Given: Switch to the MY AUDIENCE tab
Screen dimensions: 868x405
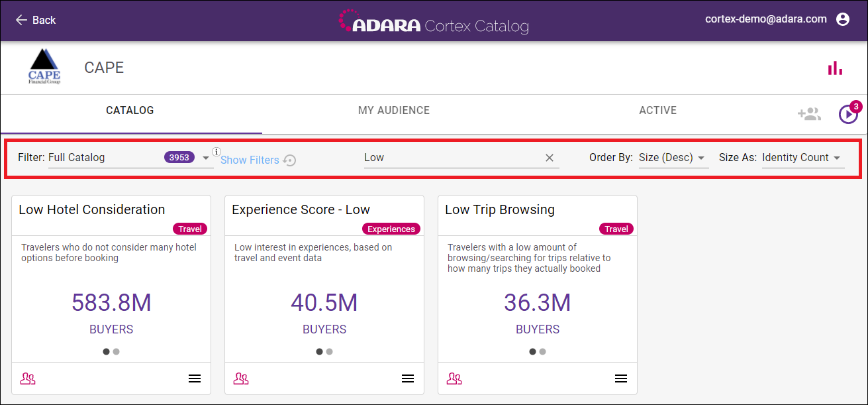Looking at the screenshot, I should coord(393,111).
